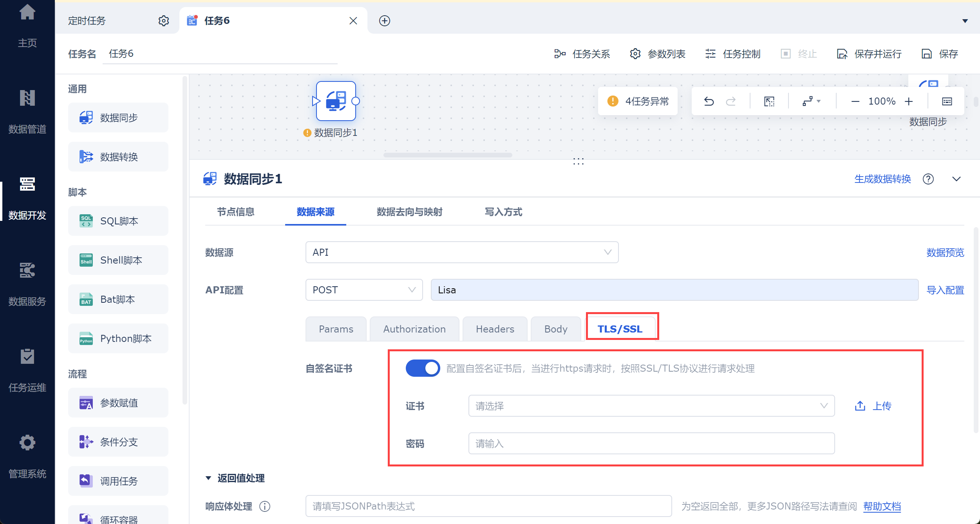
Task: Switch to the Headers tab
Action: tap(495, 329)
